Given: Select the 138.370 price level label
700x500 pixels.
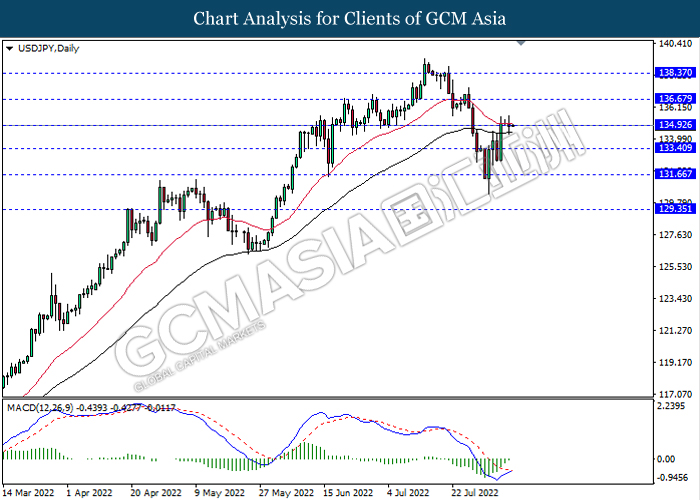Looking at the screenshot, I should [675, 73].
